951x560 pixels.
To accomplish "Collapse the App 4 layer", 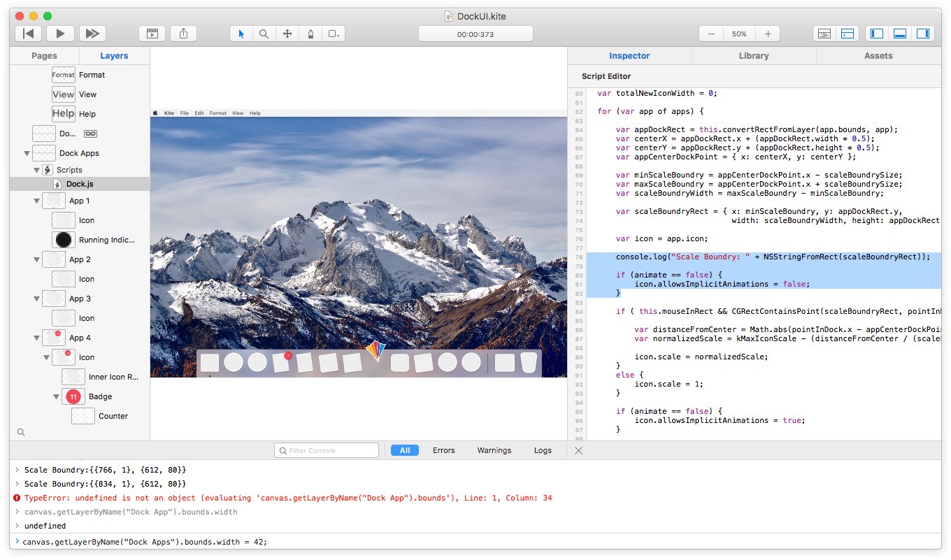I will pos(37,338).
